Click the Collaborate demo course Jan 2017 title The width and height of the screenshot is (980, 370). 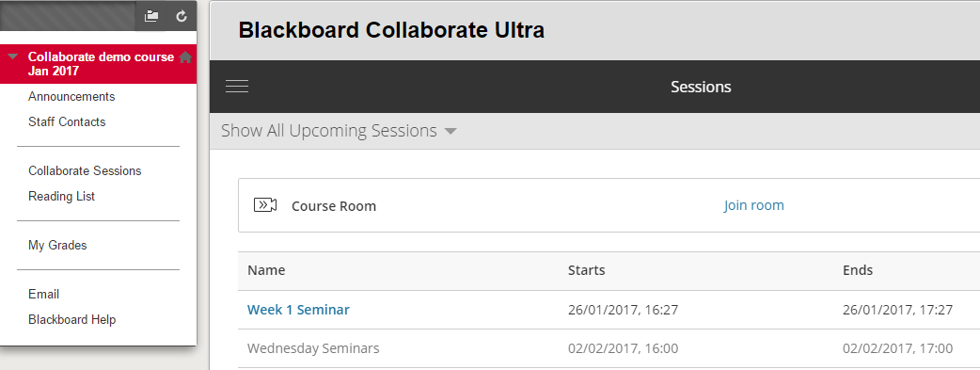click(x=102, y=64)
